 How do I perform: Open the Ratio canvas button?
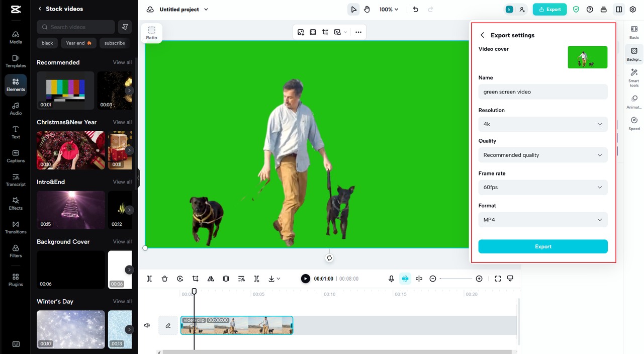point(151,33)
